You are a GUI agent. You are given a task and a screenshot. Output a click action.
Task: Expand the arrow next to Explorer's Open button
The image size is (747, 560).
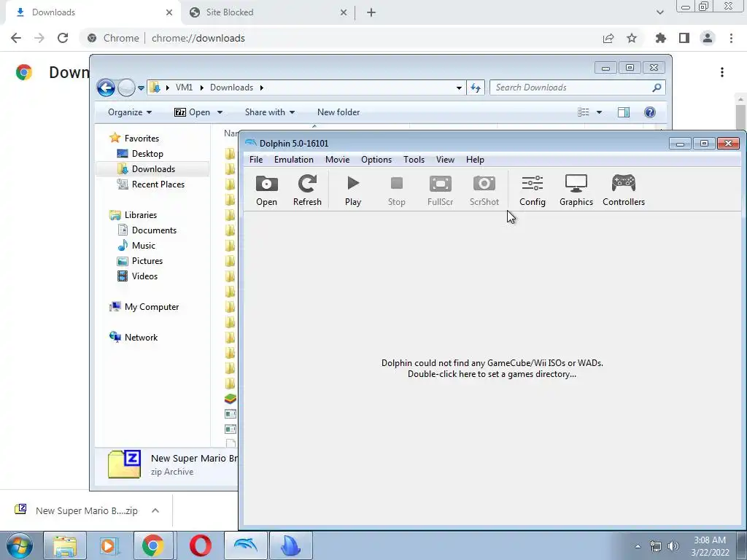click(x=220, y=112)
